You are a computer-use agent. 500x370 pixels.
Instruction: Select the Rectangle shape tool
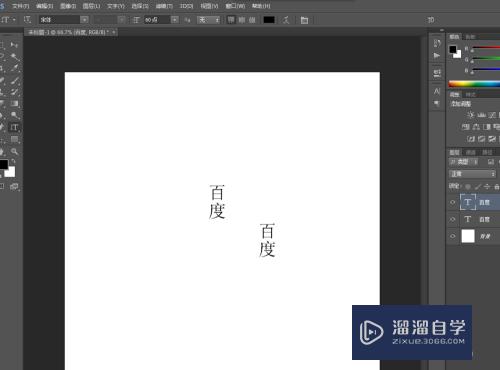[14, 139]
